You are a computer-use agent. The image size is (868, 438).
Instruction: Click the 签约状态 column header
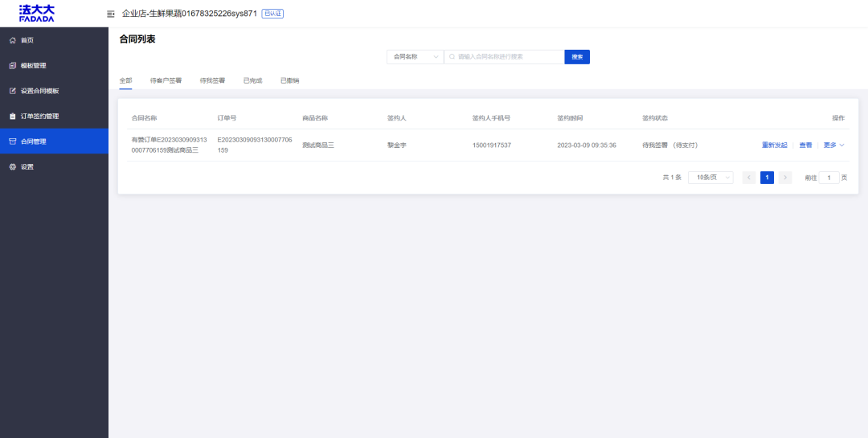(x=655, y=118)
